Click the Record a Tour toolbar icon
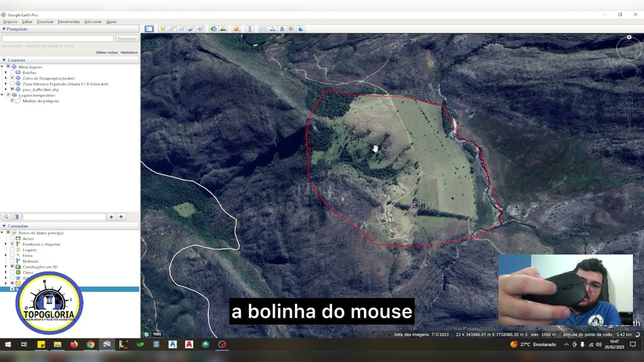Screen dimensions: 644x362 click(201, 29)
